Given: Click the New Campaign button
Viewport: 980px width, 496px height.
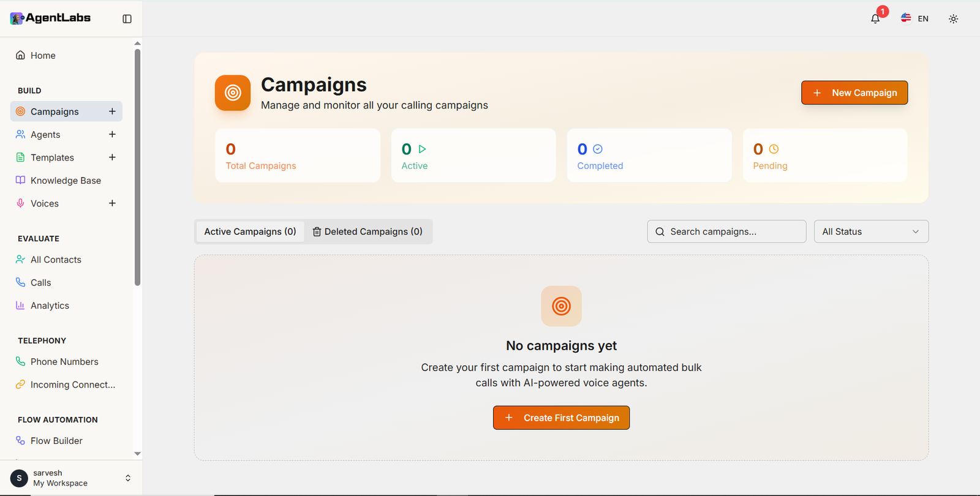Looking at the screenshot, I should click(854, 92).
